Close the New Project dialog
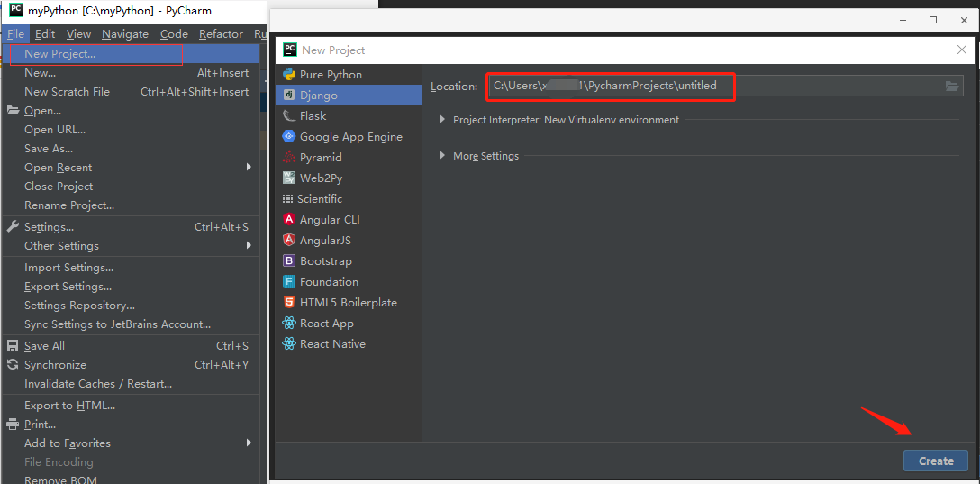This screenshot has width=980, height=484. [962, 50]
